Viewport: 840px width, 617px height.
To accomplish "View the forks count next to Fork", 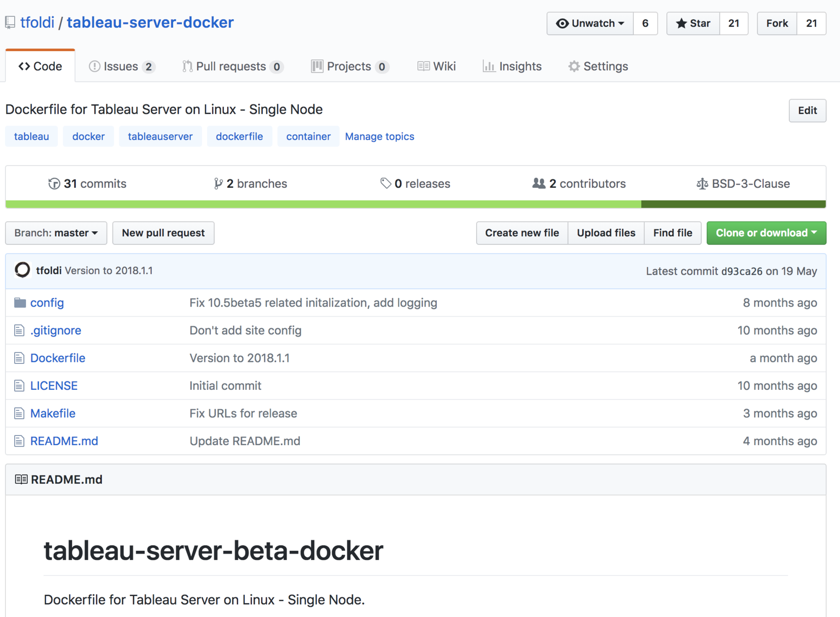I will click(x=812, y=23).
